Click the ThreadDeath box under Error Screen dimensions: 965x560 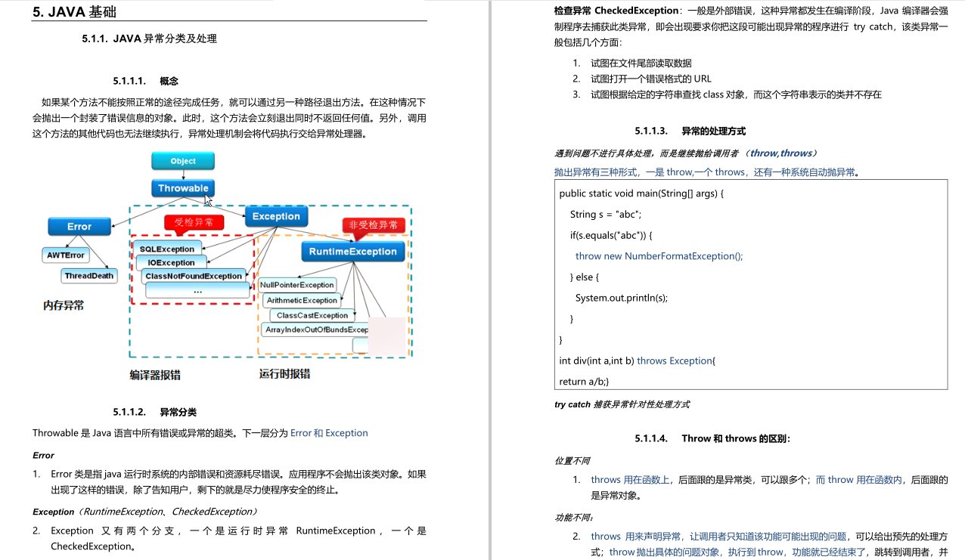click(89, 276)
